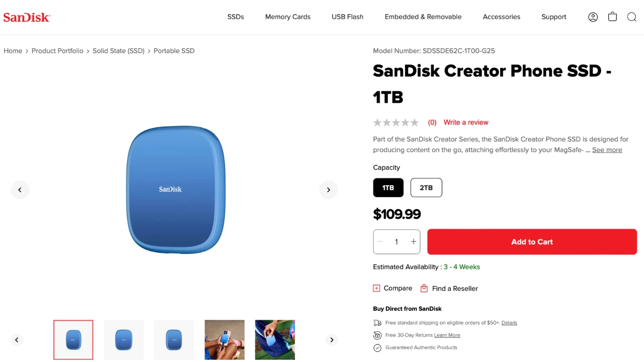Expand the Accessories navigation menu
The height and width of the screenshot is (362, 644).
(501, 17)
